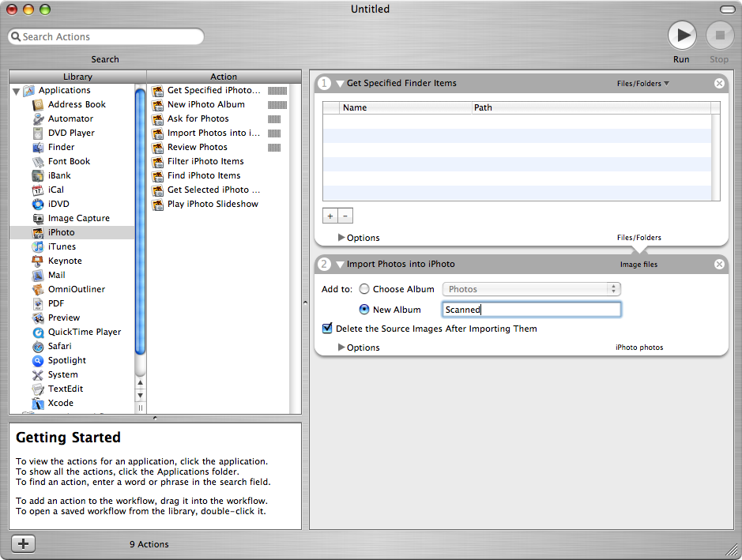Click the Library column header
The height and width of the screenshot is (560, 742).
tap(77, 77)
